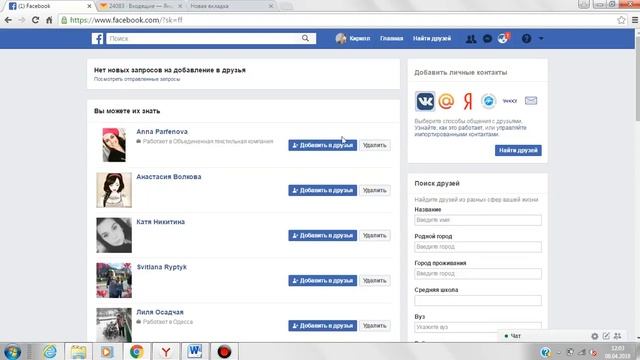Click the chat bar group icon
The width and height of the screenshot is (640, 360).
click(618, 336)
